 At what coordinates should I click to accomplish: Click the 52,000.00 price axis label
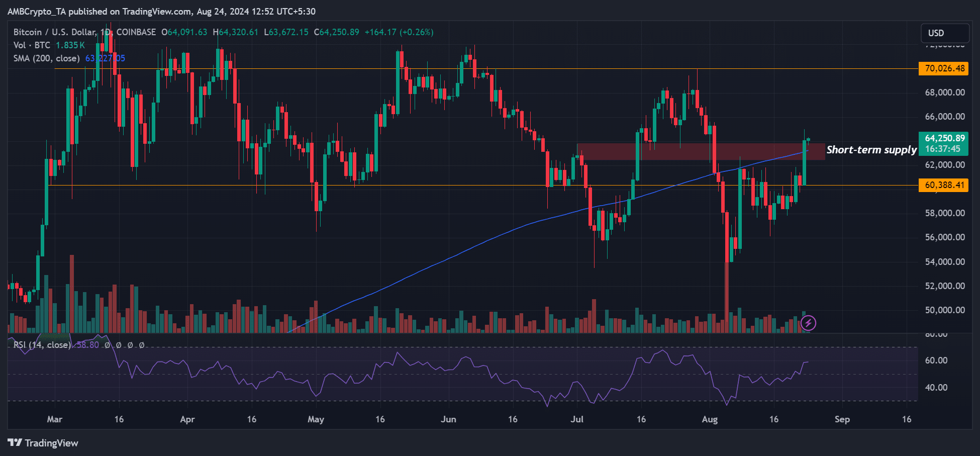click(x=945, y=286)
